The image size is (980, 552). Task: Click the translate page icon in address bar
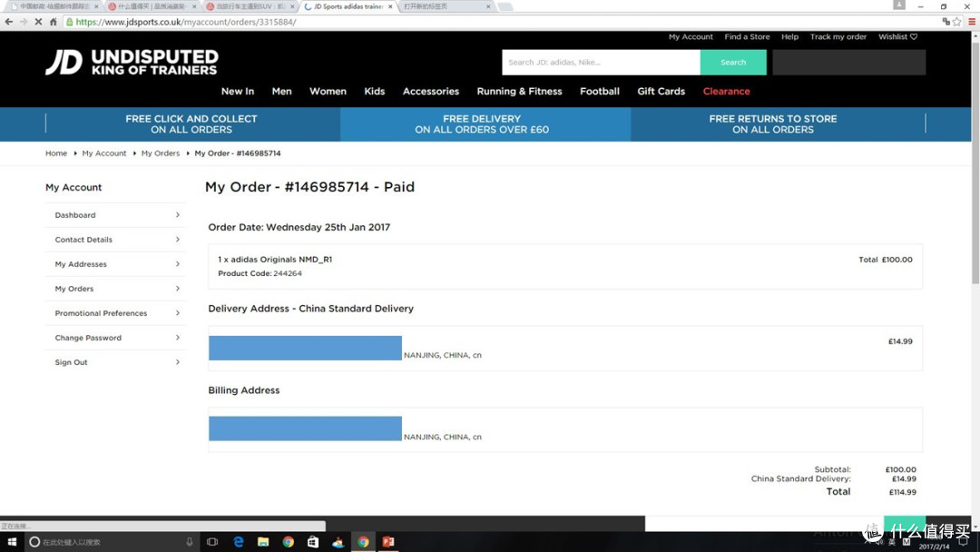pos(946,22)
